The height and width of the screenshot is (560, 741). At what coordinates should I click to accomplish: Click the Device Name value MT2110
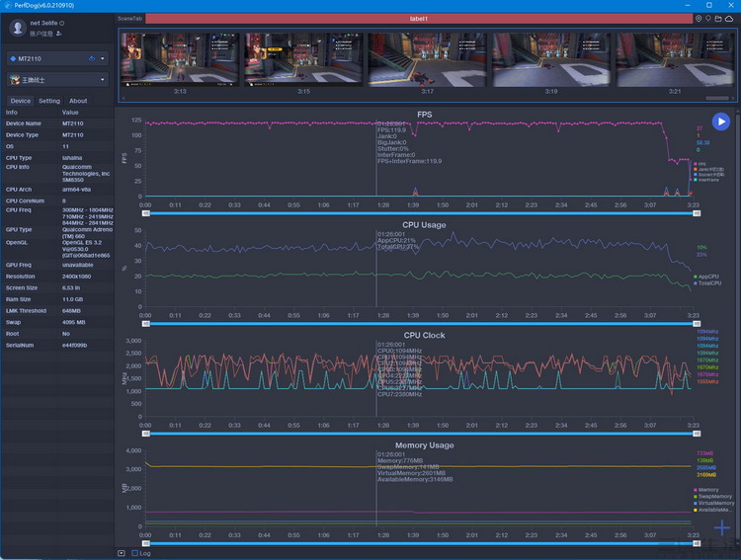[x=73, y=123]
